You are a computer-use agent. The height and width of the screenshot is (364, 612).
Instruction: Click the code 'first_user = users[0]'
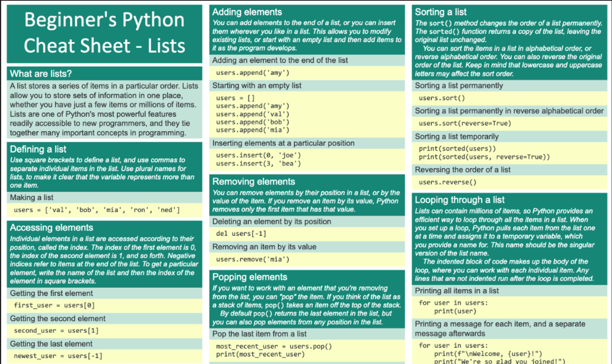point(54,305)
